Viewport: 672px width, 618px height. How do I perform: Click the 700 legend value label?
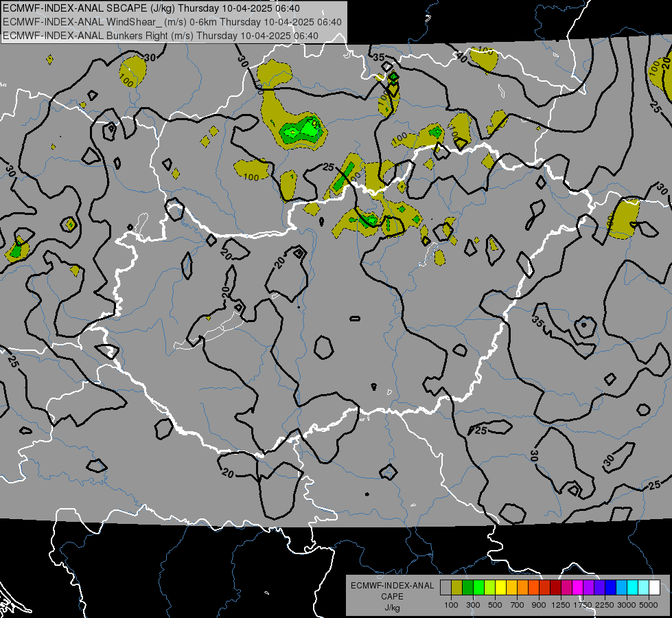[518, 605]
